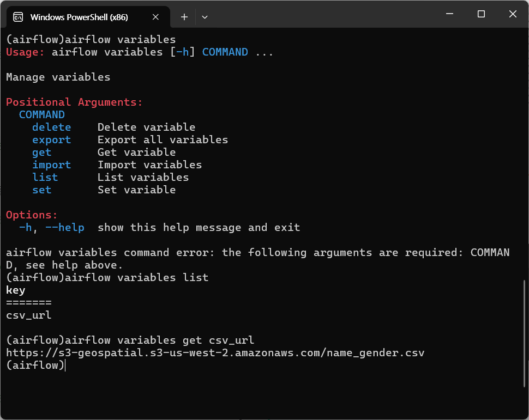Maximize the terminal window

point(481,14)
